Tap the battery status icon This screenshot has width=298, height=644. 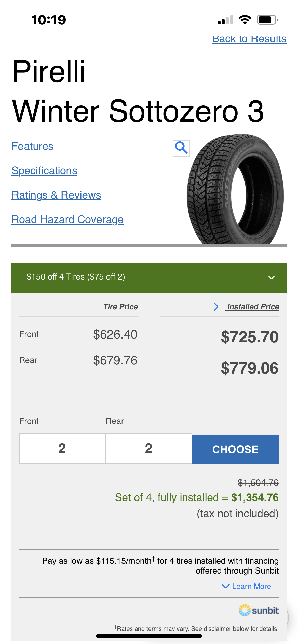(x=267, y=20)
